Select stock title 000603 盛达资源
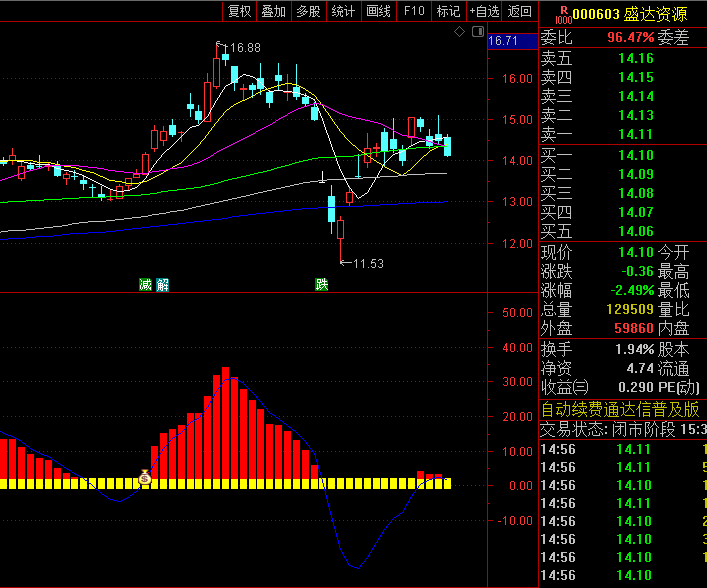This screenshot has width=707, height=588. 630,14
